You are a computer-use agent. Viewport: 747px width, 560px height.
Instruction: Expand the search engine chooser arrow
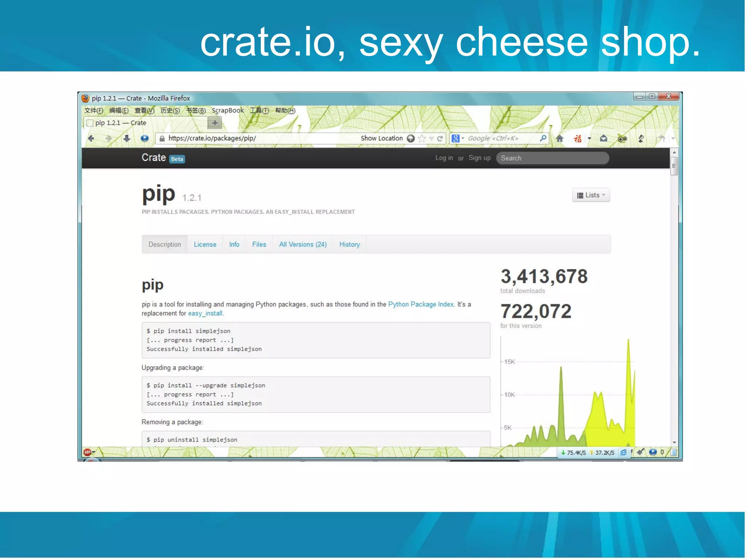click(x=463, y=138)
